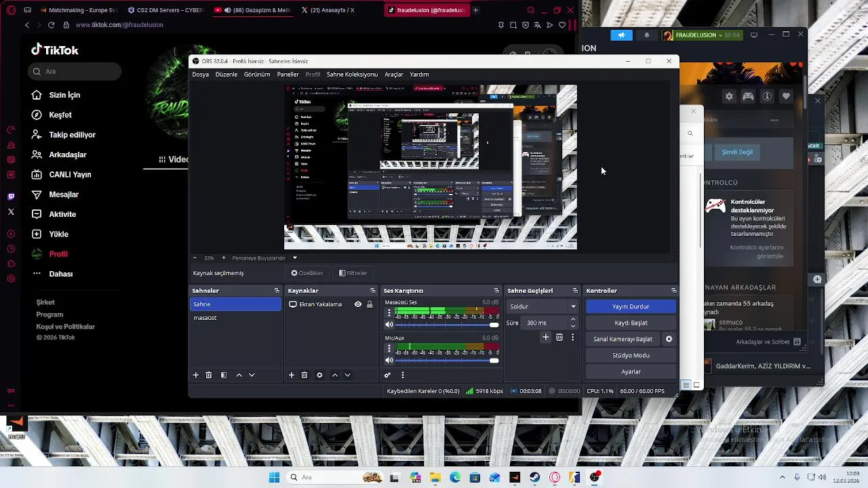Viewport: 868px width, 488px height.
Task: Click Sanal Kamerayı Başlat button
Action: point(623,339)
